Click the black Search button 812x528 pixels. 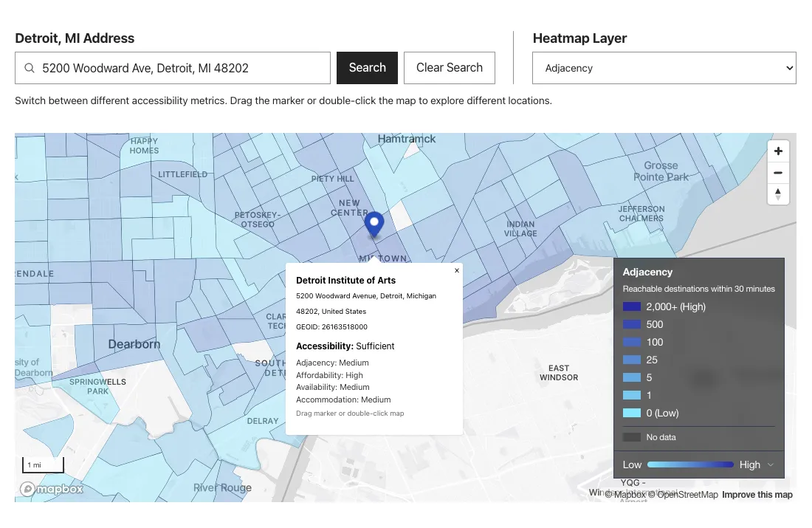point(367,68)
